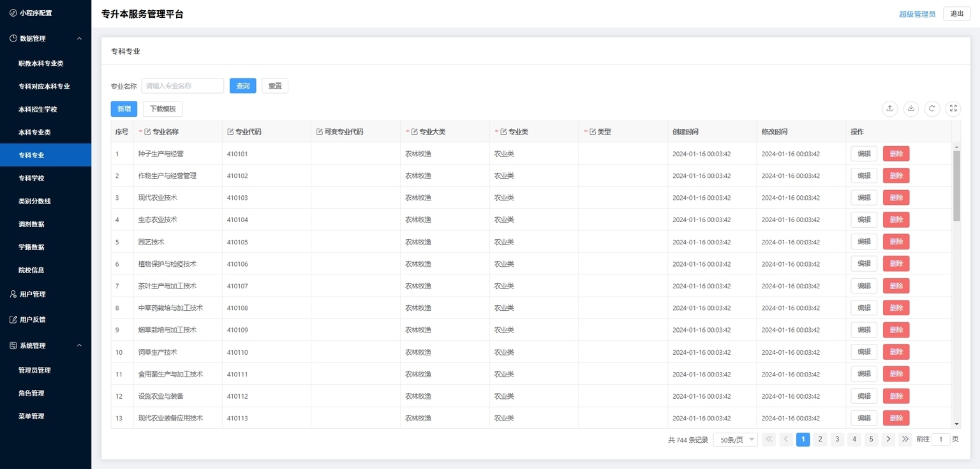Click the table's vertical scrollbar thumb
The image size is (980, 469).
[956, 185]
